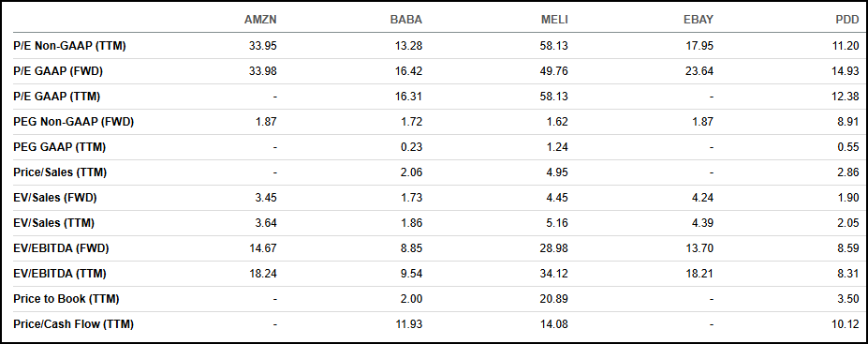
Task: Select the AMZN column header
Action: 260,20
